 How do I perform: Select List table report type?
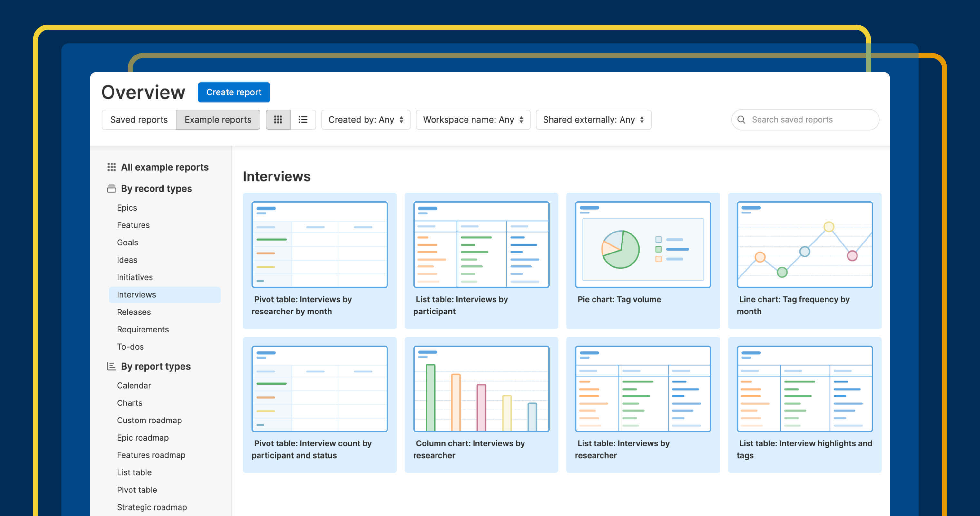click(x=134, y=472)
